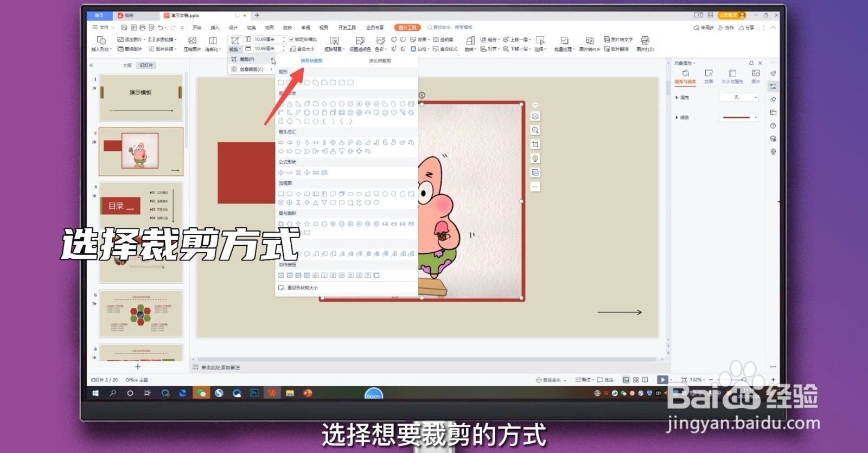Open the 填充 fill type dropdown showing 无
This screenshot has width=868, height=453.
tap(739, 97)
